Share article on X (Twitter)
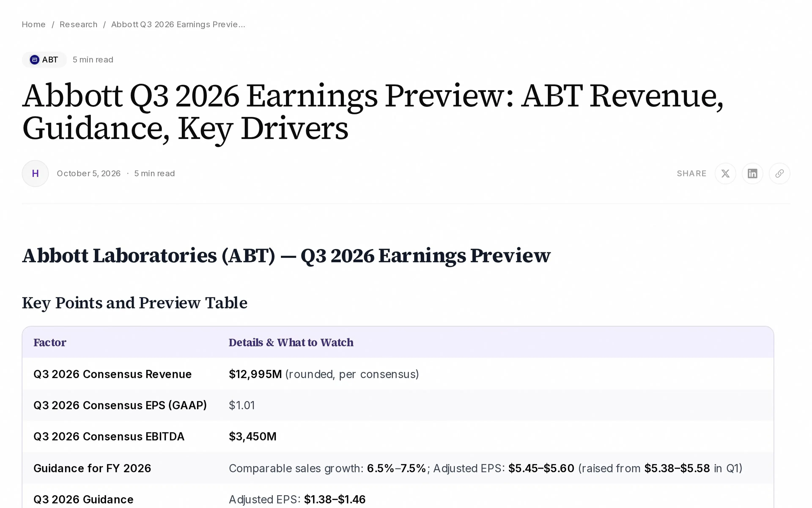This screenshot has width=812, height=508. tap(725, 173)
